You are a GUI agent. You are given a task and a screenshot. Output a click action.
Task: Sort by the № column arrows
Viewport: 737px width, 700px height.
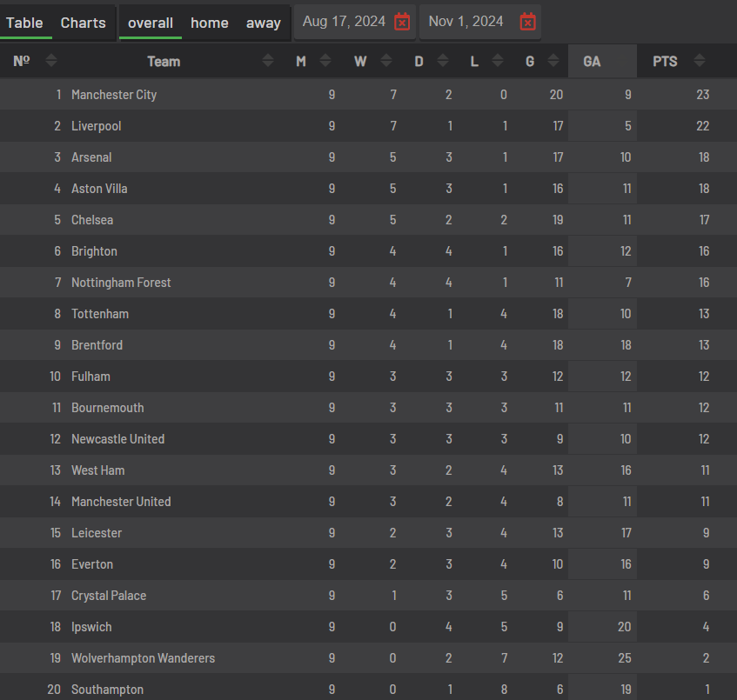point(51,61)
